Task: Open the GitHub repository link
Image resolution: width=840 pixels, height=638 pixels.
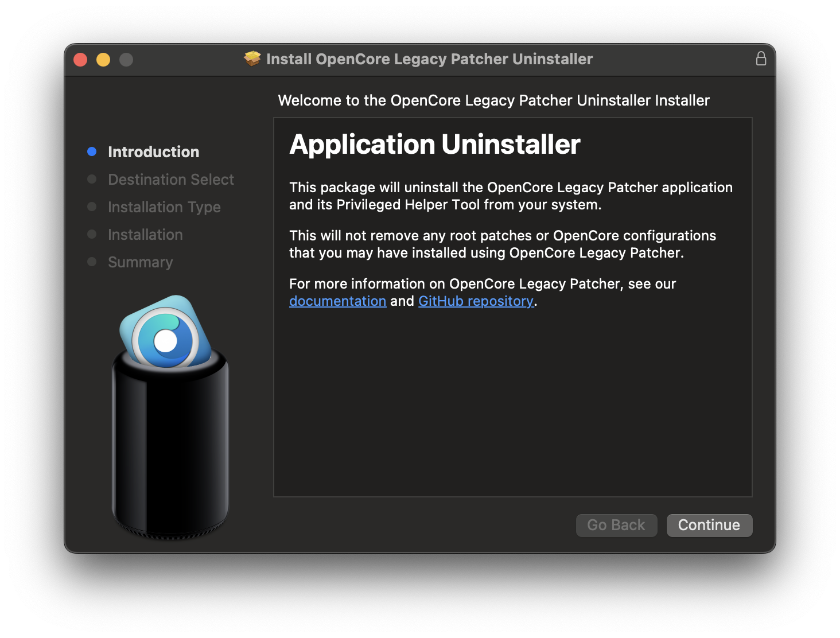Action: pos(476,301)
